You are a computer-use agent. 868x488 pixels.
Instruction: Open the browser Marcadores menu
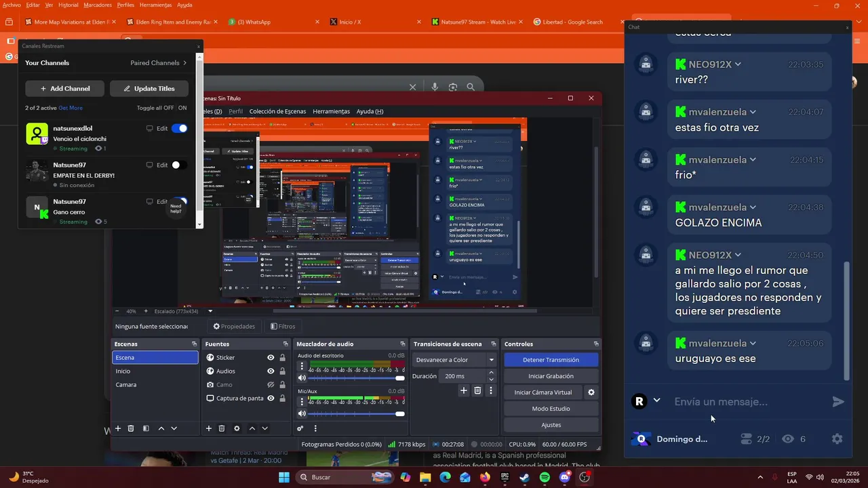point(98,5)
